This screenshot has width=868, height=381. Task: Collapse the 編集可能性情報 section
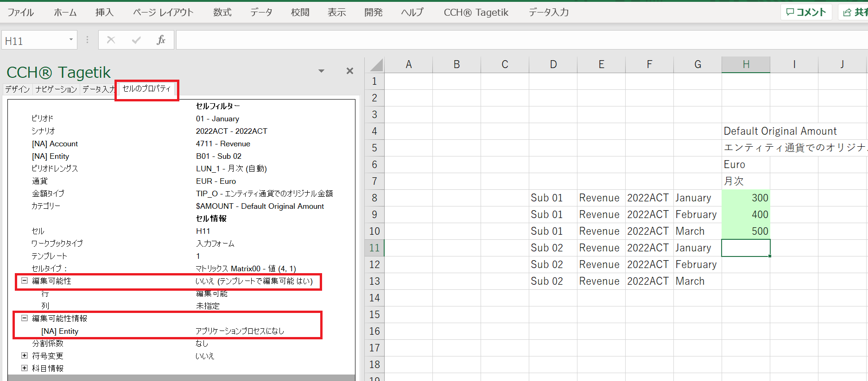[x=25, y=319]
